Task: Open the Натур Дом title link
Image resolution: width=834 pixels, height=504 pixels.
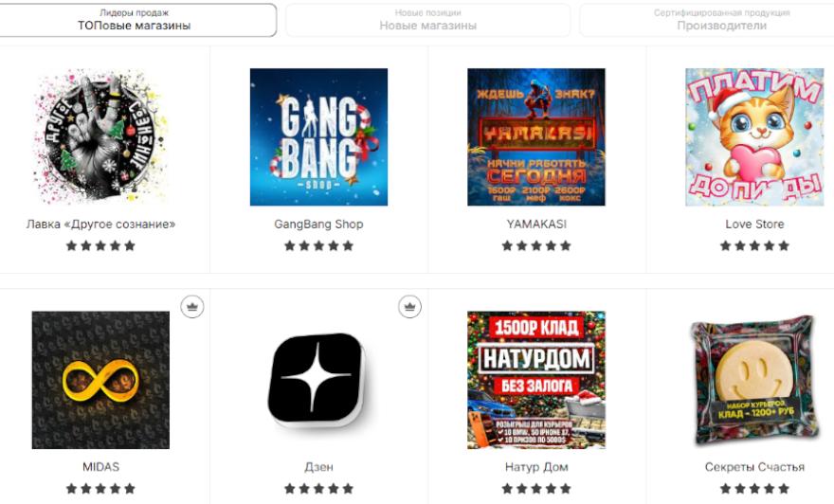Action: [536, 467]
